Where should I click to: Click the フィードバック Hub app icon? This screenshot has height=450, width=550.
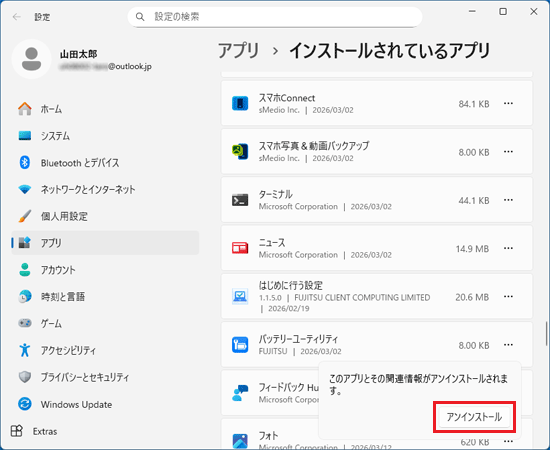(x=240, y=393)
